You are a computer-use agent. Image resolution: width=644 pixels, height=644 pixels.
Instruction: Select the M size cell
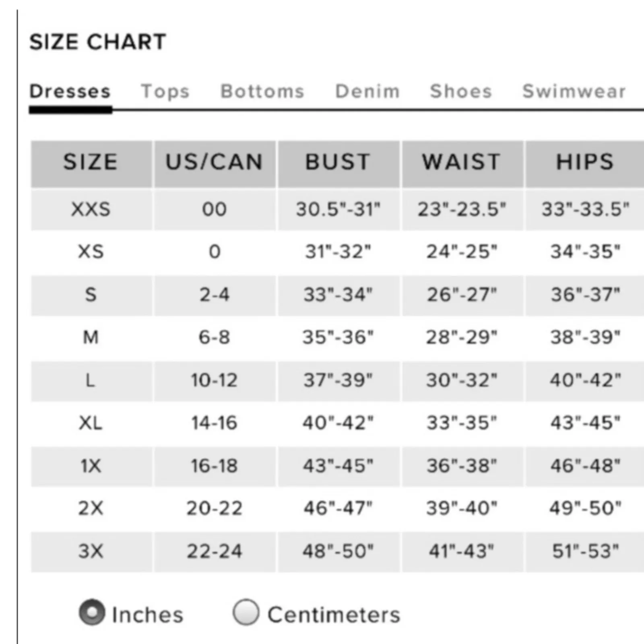click(91, 337)
